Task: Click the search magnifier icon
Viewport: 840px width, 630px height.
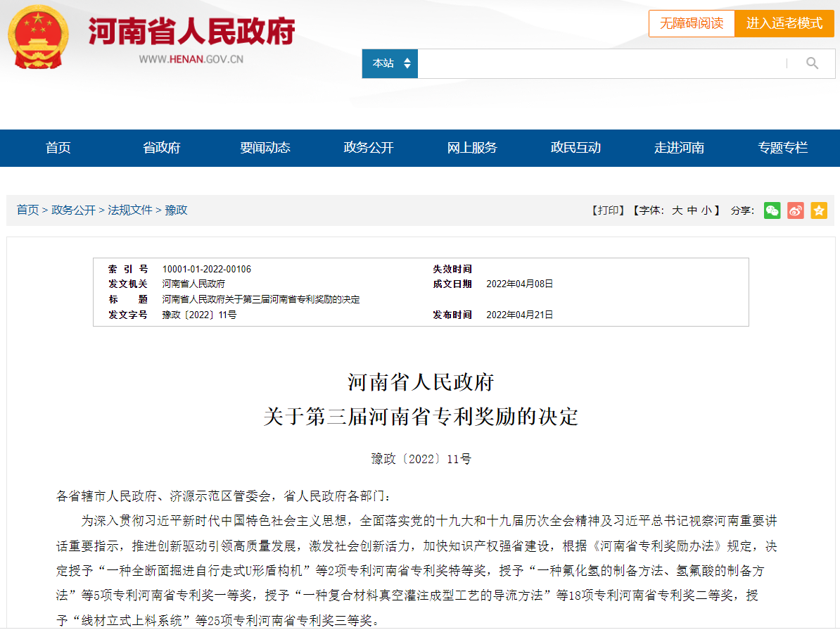Action: coord(812,63)
